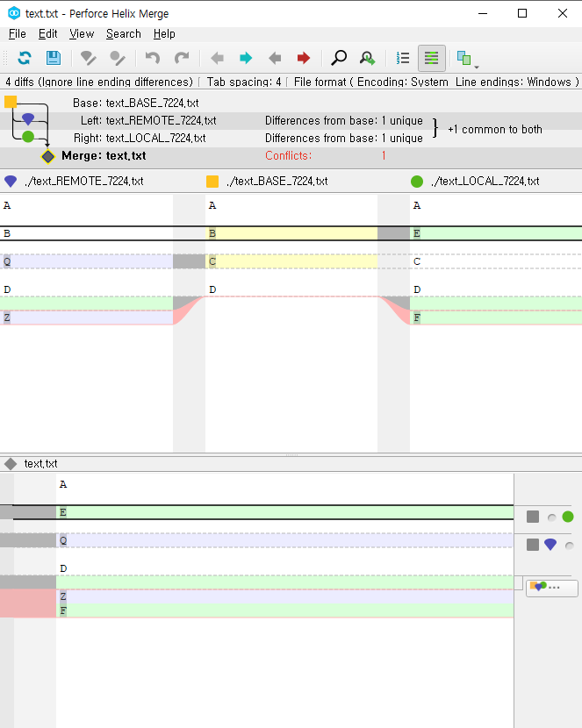The width and height of the screenshot is (582, 728).
Task: Go to previous diff with gray arrow
Action: pyautogui.click(x=217, y=58)
